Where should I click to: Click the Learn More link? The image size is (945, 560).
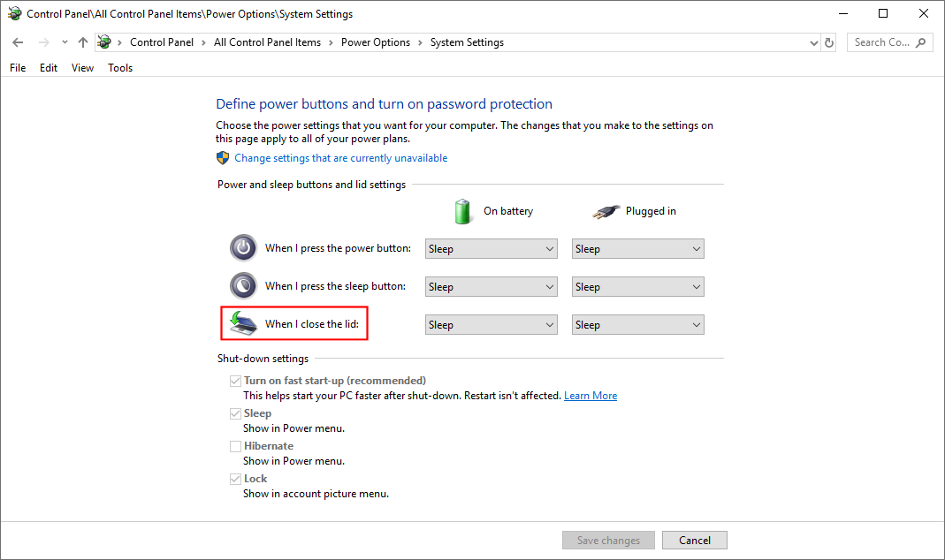click(x=590, y=395)
